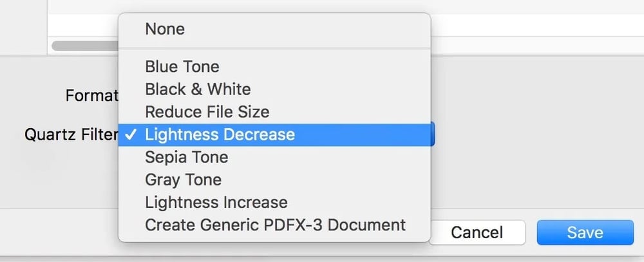Click the Format label

[91, 96]
